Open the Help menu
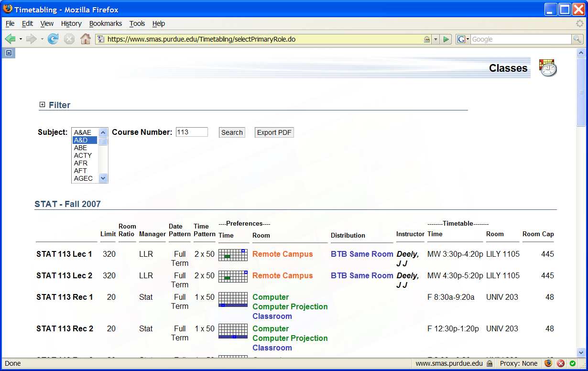 [x=159, y=23]
